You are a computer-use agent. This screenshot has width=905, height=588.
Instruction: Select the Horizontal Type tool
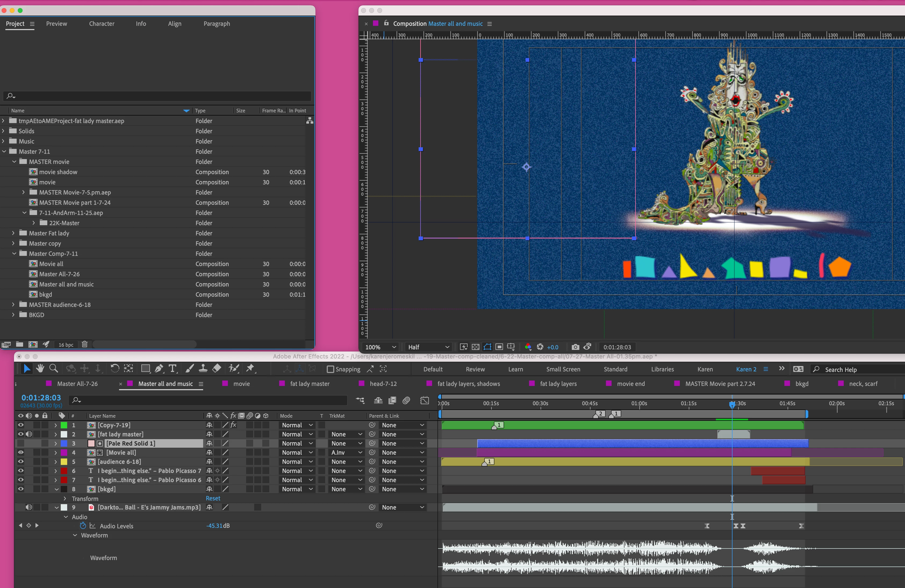pos(173,368)
